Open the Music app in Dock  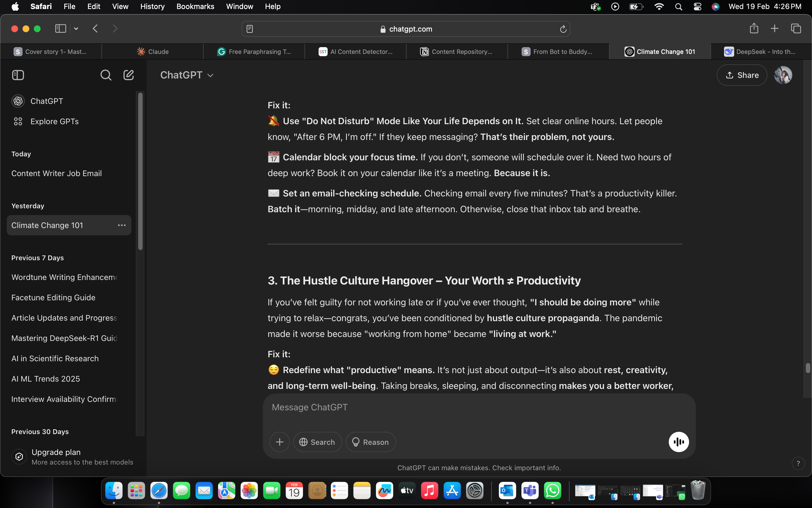(429, 491)
